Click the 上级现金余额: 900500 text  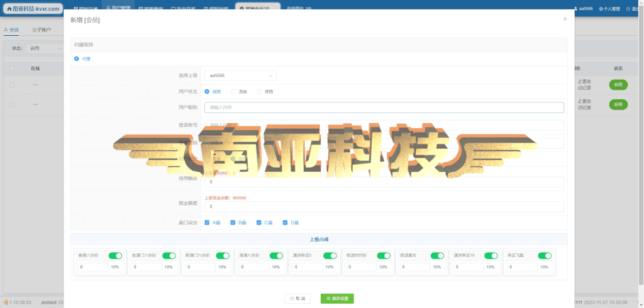(226, 197)
